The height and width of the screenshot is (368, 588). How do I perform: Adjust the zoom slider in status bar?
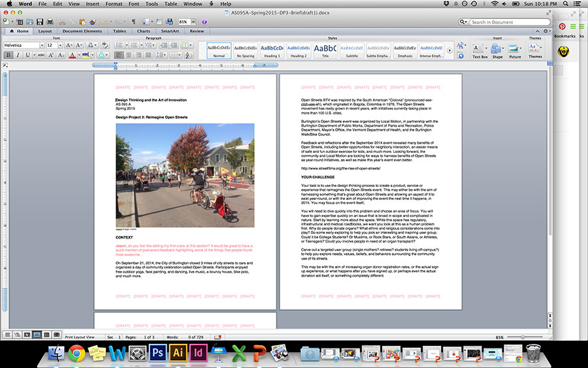point(523,337)
